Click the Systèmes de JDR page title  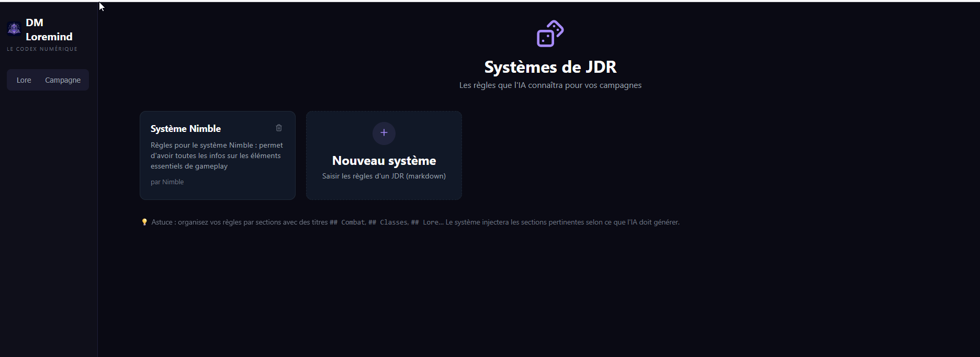[550, 67]
